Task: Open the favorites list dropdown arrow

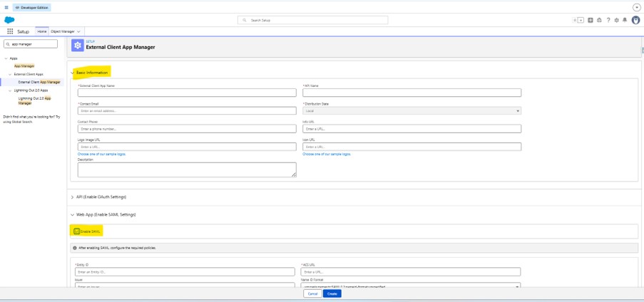Action: (x=581, y=20)
